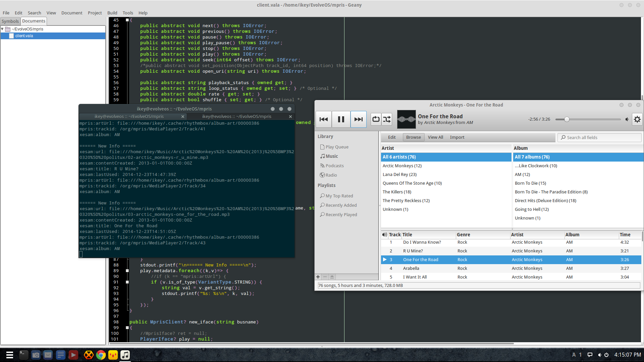644x362 pixels.
Task: Select Arctic Monkeys (12) in the Artist list
Action: pos(446,166)
